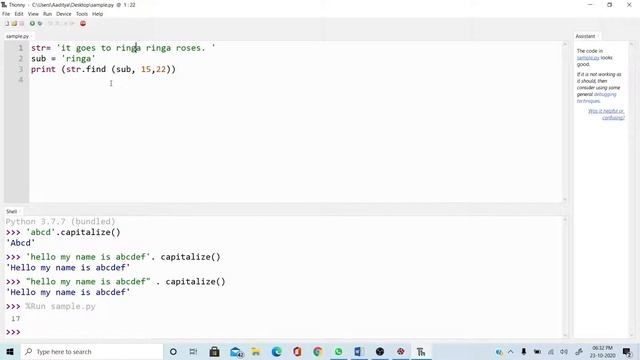Open the debugging techniques link

tap(597, 98)
